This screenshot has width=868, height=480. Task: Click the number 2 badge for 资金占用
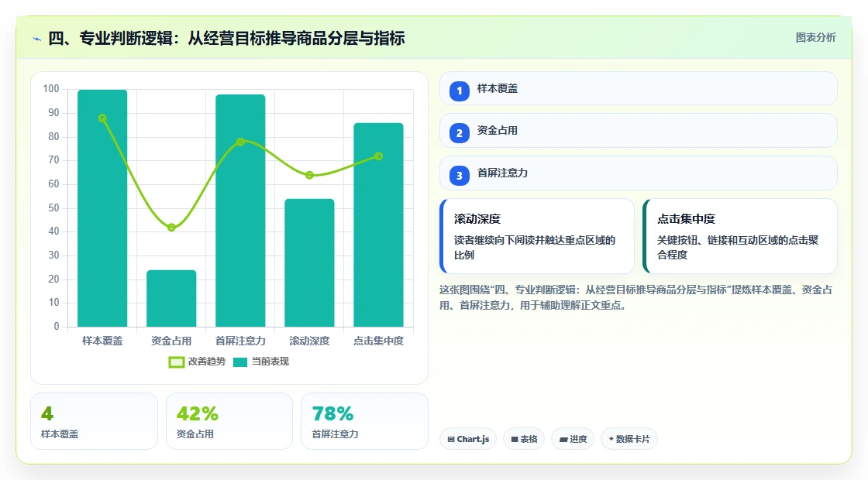coord(459,133)
